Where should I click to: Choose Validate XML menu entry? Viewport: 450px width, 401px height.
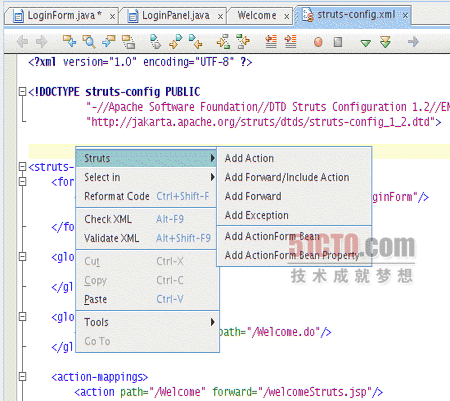pyautogui.click(x=147, y=238)
